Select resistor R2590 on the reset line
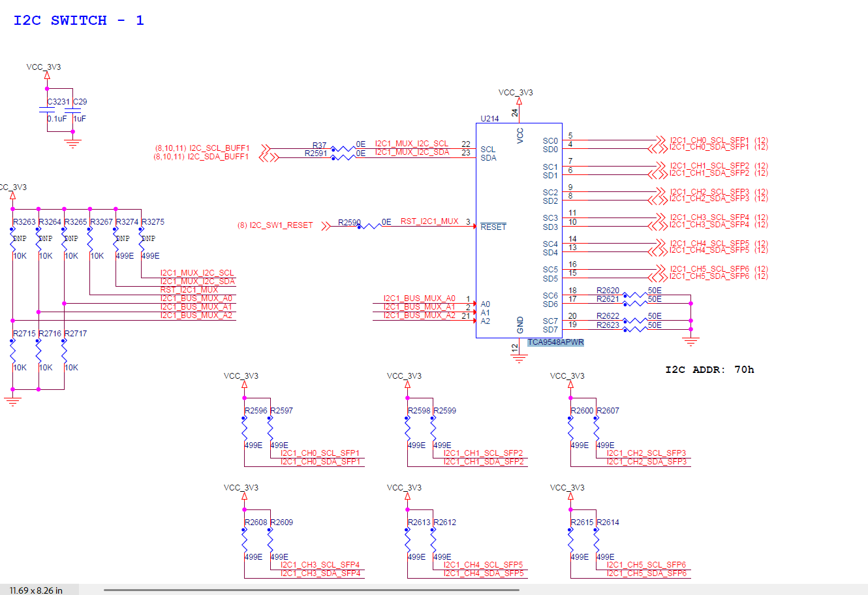868x595 pixels. coord(371,226)
